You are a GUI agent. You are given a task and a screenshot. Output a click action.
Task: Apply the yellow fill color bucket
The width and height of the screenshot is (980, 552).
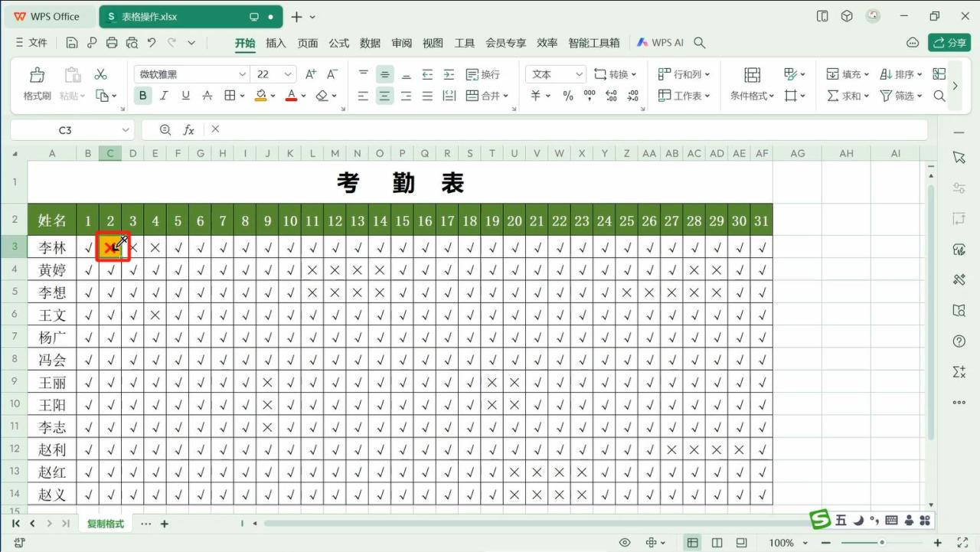[261, 96]
